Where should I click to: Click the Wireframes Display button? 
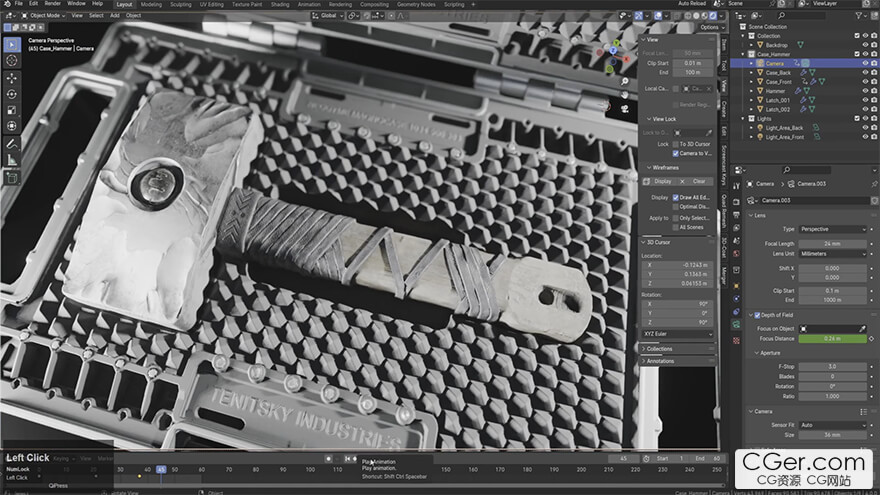coord(659,182)
